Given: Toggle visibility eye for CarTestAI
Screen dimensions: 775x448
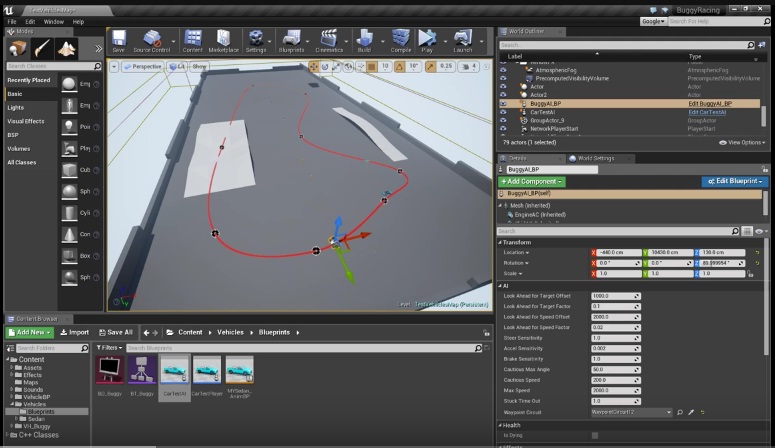Looking at the screenshot, I should pyautogui.click(x=503, y=112).
